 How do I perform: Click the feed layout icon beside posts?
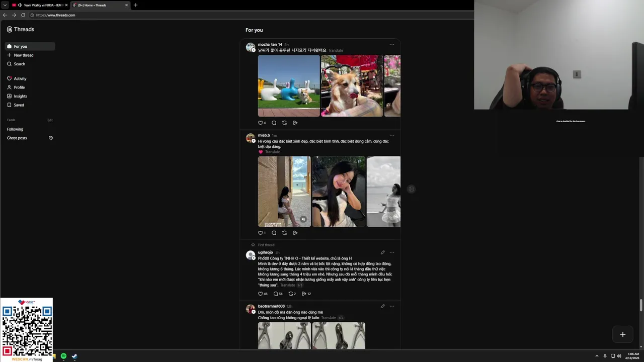click(x=411, y=189)
